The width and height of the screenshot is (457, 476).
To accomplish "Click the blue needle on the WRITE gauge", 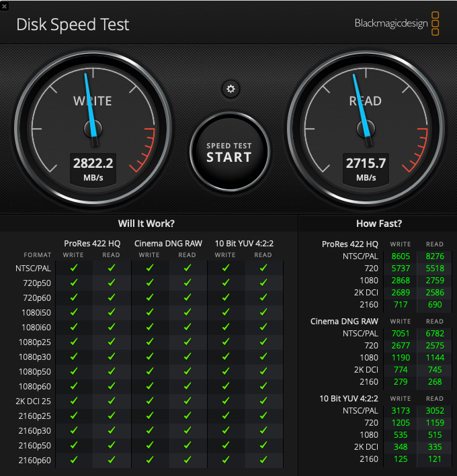I will click(x=91, y=106).
